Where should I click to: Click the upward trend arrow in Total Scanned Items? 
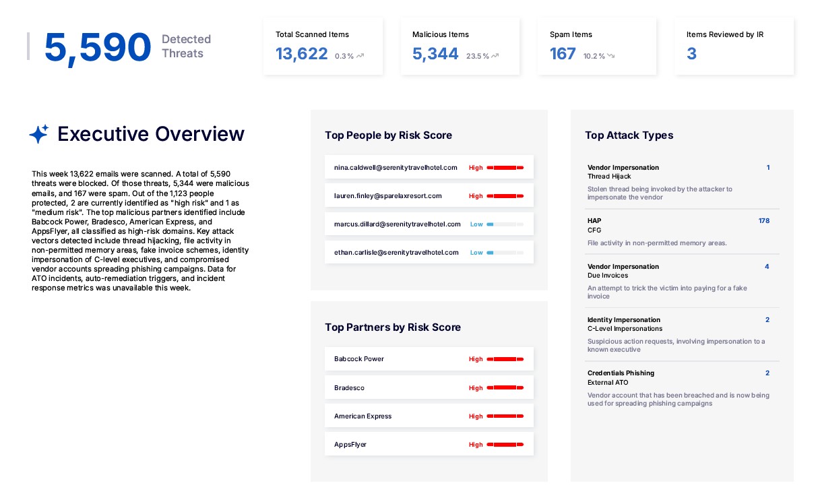(x=360, y=56)
